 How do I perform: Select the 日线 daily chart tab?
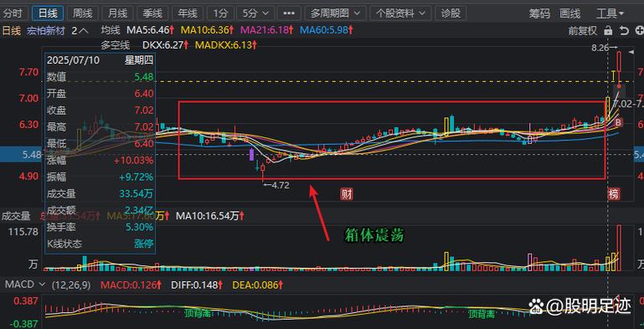coord(47,13)
